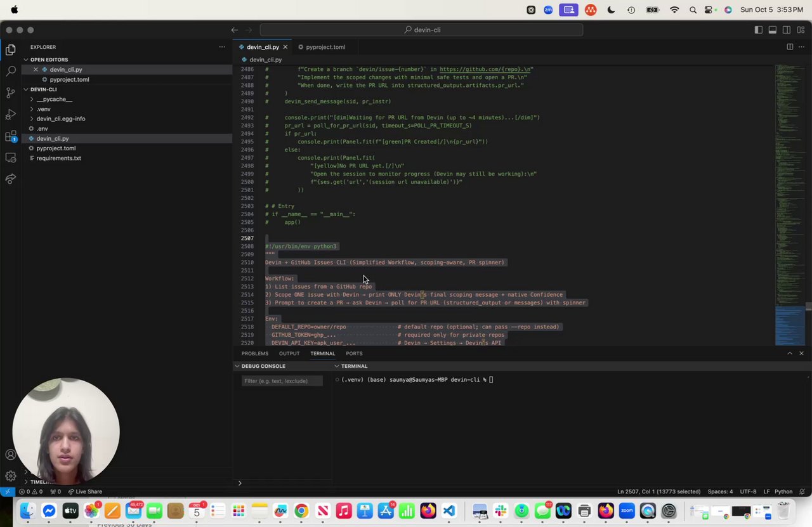
Task: Click Live Share in the status bar
Action: (x=85, y=491)
